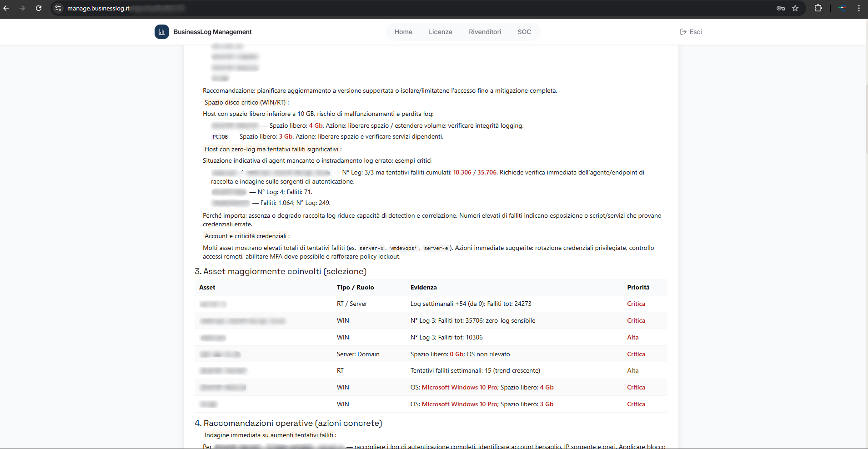The width and height of the screenshot is (868, 449).
Task: Click the back navigation arrow
Action: tap(7, 8)
